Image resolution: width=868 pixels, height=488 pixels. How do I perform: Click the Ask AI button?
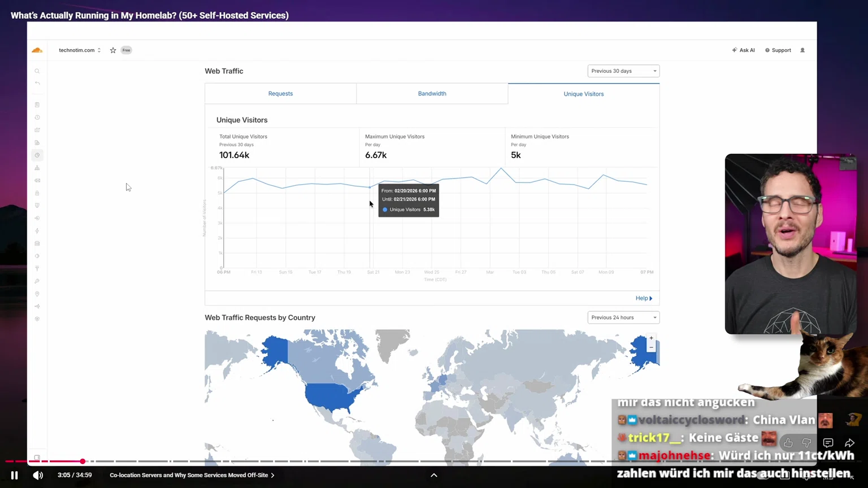[743, 50]
